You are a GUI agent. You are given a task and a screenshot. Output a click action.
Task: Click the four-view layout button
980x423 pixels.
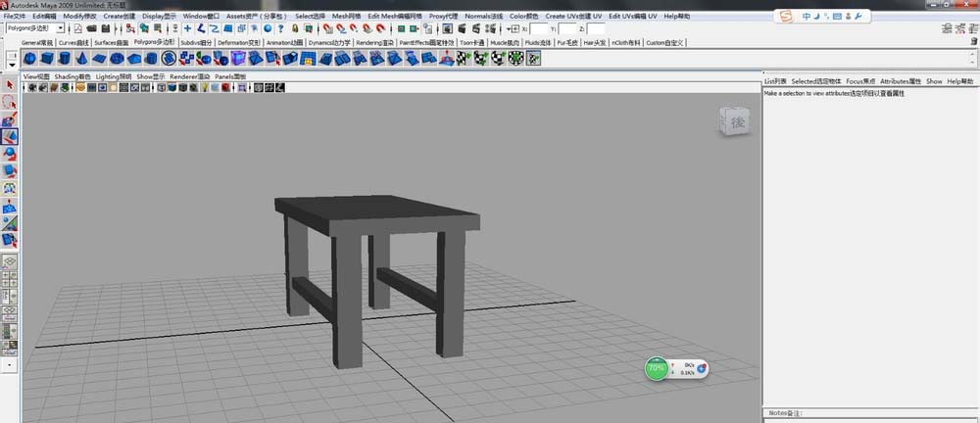click(10, 278)
